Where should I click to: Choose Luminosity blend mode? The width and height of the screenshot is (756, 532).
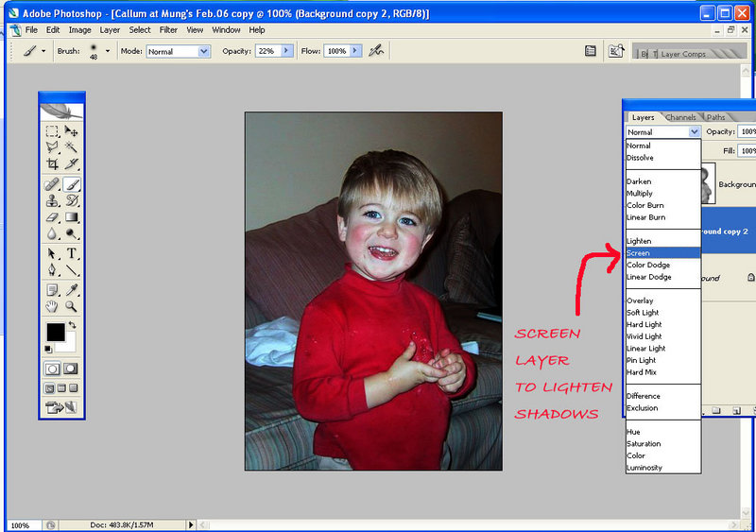coord(663,468)
